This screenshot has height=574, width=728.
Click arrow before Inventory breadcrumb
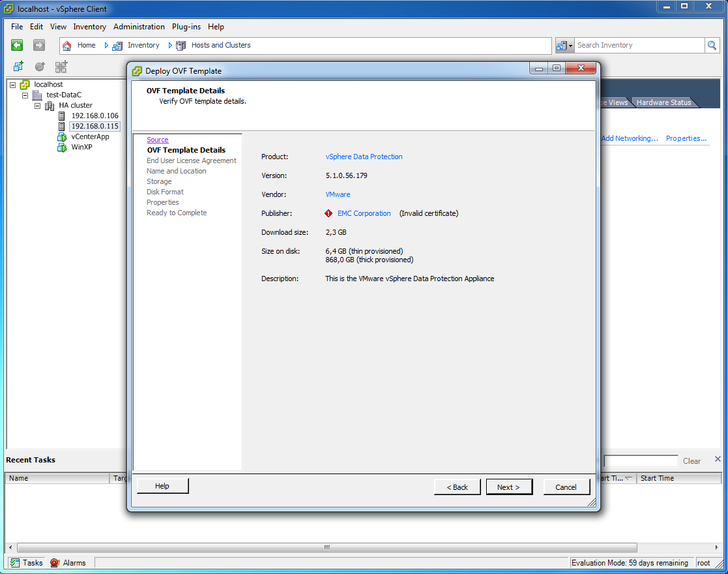point(106,46)
